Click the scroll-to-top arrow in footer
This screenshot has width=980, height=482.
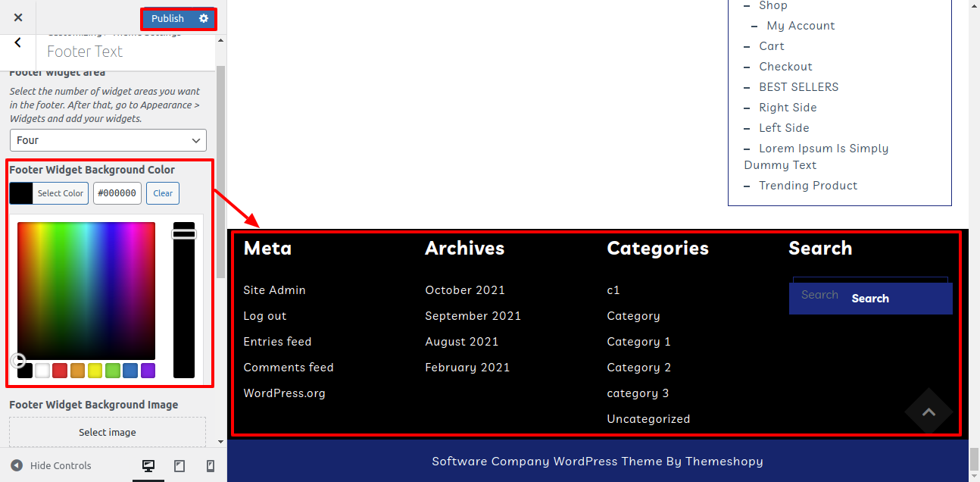pyautogui.click(x=929, y=412)
